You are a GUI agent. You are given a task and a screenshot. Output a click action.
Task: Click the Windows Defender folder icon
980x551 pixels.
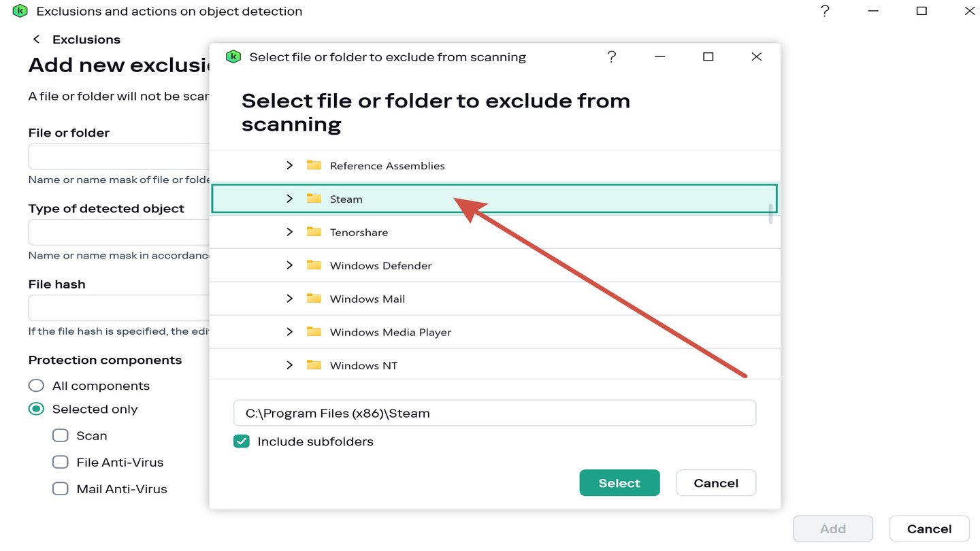pyautogui.click(x=314, y=265)
